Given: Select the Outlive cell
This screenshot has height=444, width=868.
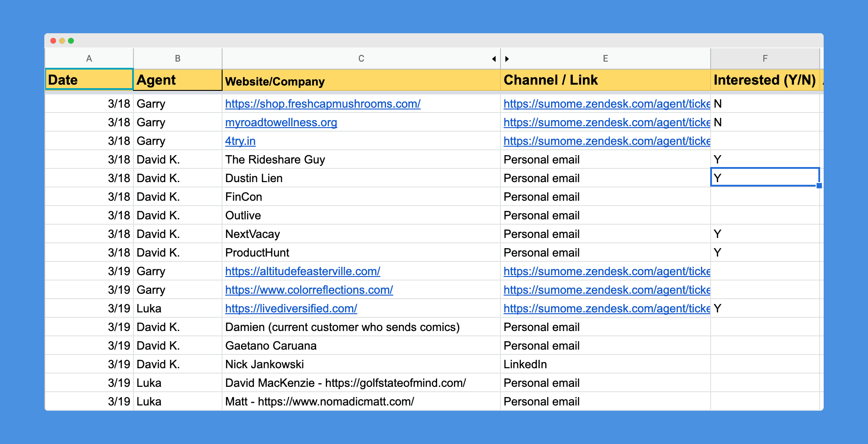Looking at the screenshot, I should click(361, 215).
